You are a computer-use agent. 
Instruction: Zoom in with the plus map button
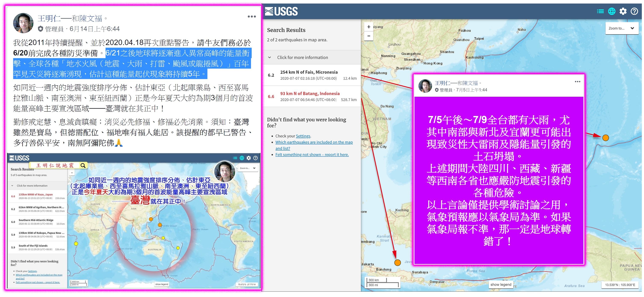coord(368,27)
